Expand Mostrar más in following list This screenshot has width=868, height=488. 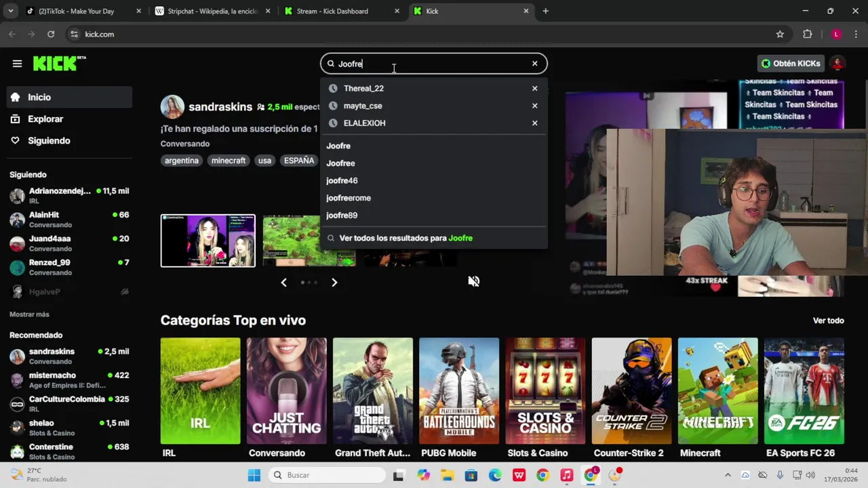(29, 314)
